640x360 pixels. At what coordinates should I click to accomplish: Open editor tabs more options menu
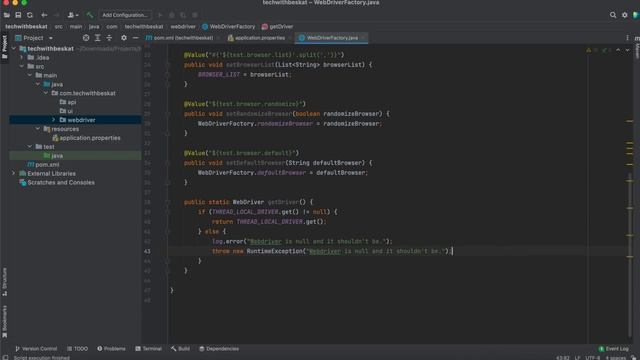(627, 38)
